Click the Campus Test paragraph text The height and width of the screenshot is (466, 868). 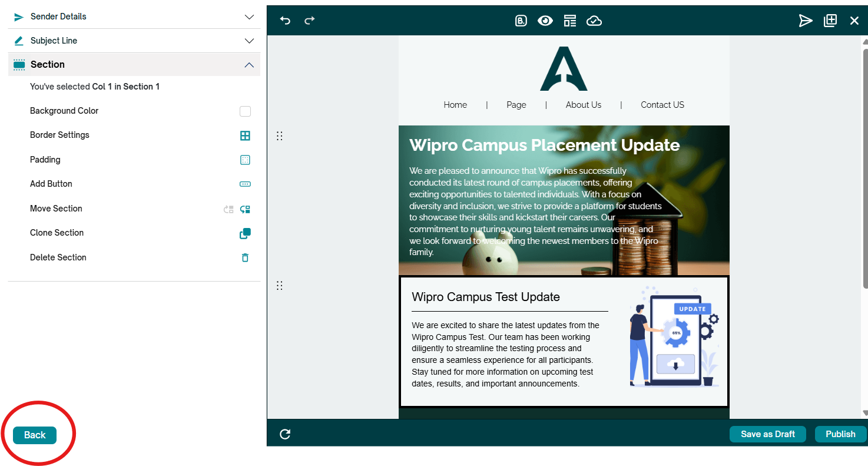505,354
